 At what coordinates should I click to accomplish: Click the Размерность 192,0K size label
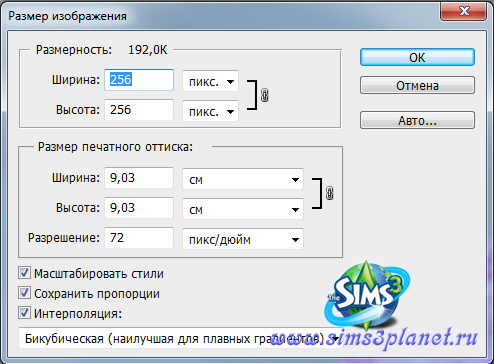pos(102,50)
